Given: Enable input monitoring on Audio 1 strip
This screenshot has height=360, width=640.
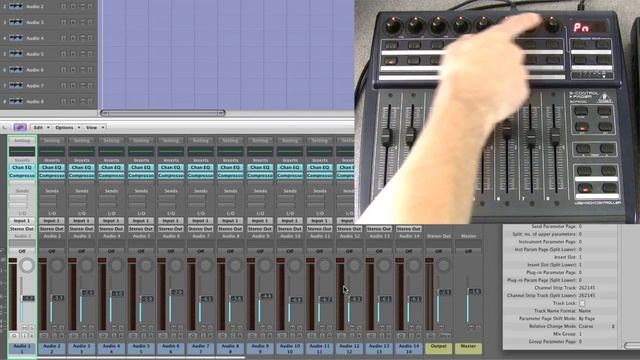Looking at the screenshot, I should pyautogui.click(x=25, y=336).
